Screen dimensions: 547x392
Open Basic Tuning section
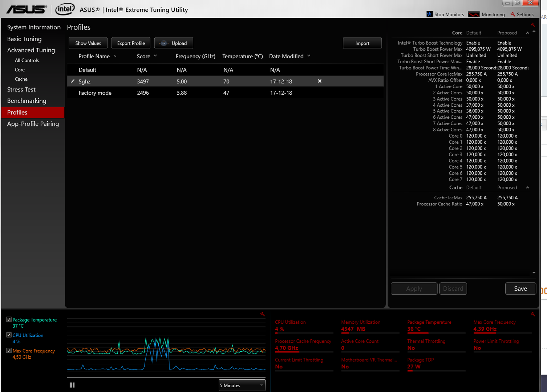[x=24, y=39]
